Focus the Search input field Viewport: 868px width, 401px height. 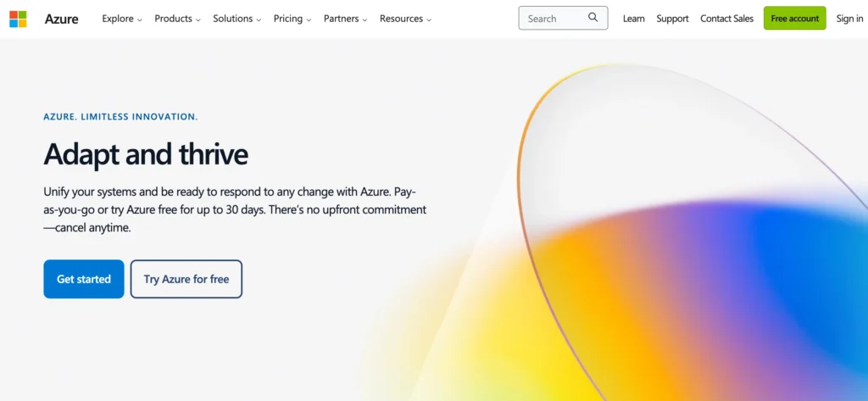point(563,19)
